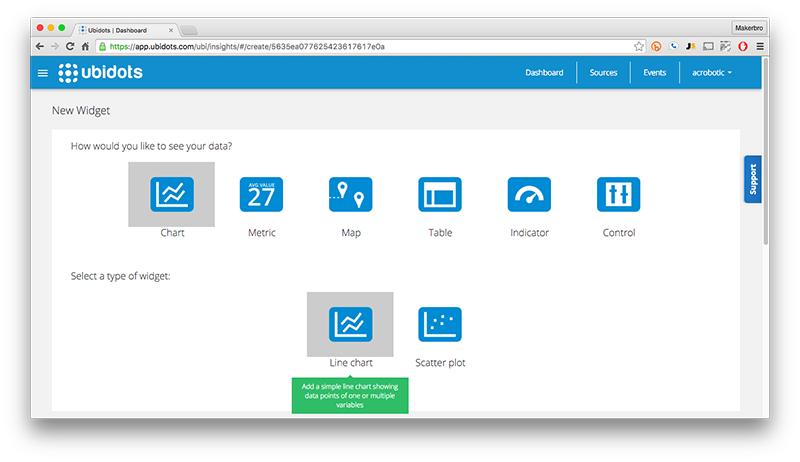Screen dimensions: 800x462
Task: Click the browser reload button
Action: point(70,46)
